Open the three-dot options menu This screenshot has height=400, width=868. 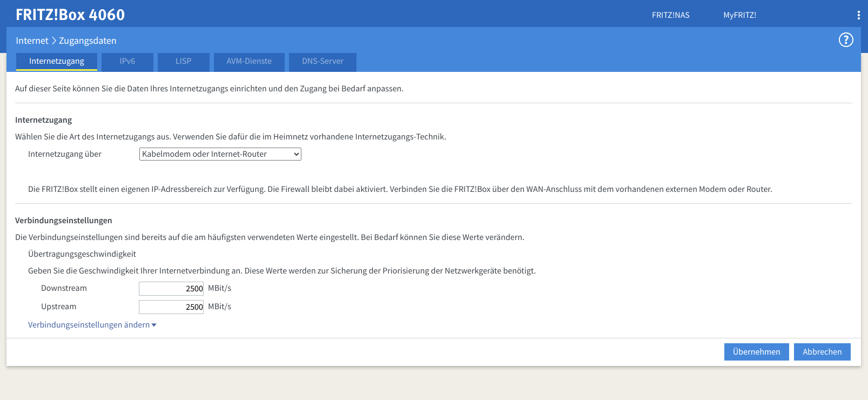click(858, 15)
